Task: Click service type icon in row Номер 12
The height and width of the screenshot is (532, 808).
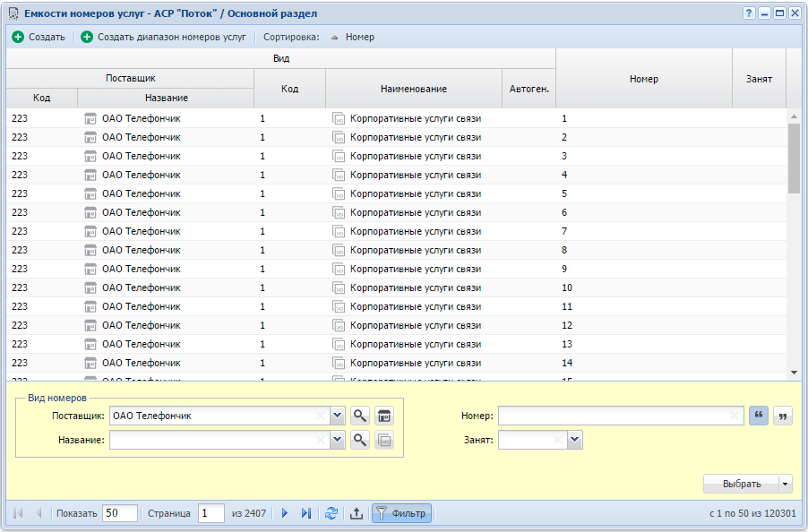Action: 339,325
